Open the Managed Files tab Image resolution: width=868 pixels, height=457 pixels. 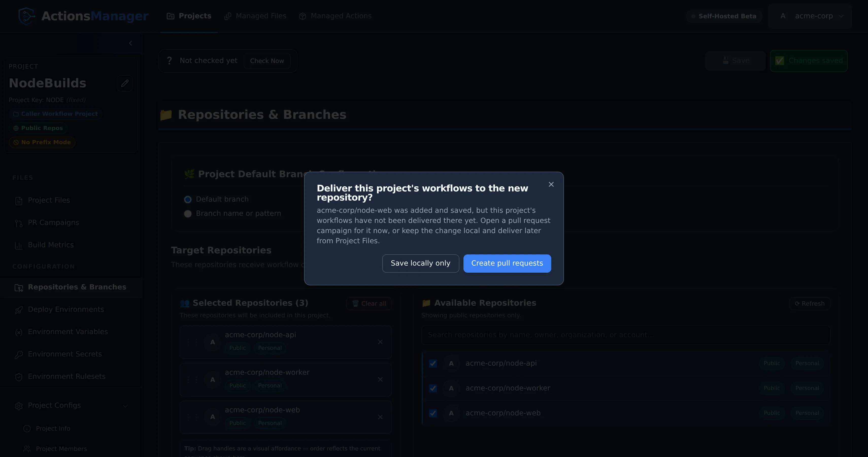click(x=255, y=16)
